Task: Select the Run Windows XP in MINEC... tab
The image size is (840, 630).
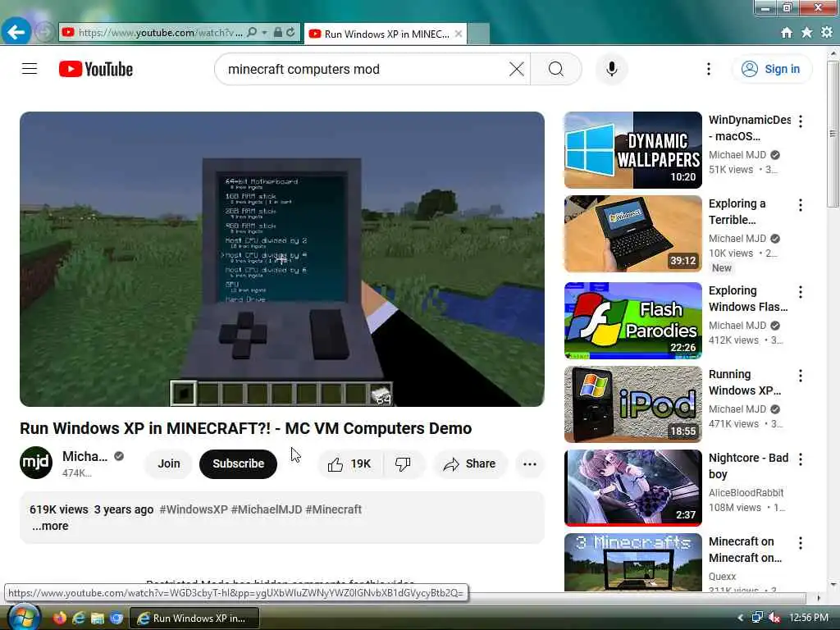Action: pyautogui.click(x=386, y=34)
